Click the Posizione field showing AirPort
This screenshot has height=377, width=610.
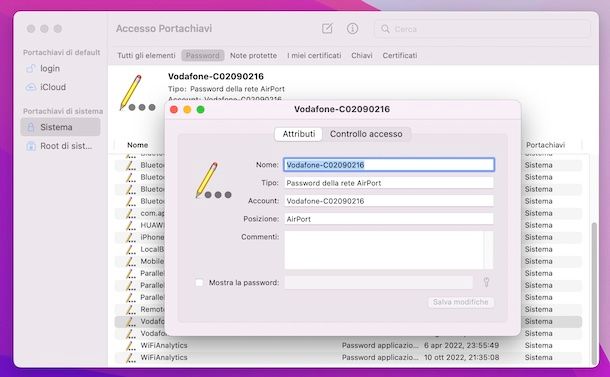(389, 219)
